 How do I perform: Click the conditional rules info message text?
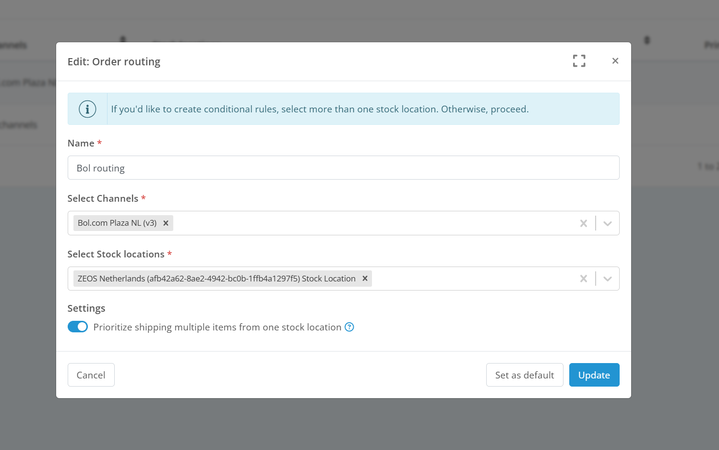pos(320,109)
